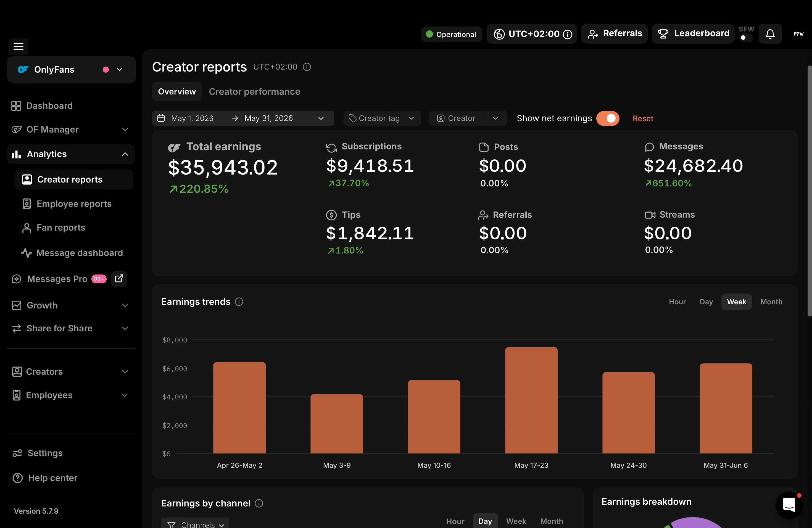Click the Leaderboard trophy icon
The height and width of the screenshot is (528, 812).
click(663, 33)
